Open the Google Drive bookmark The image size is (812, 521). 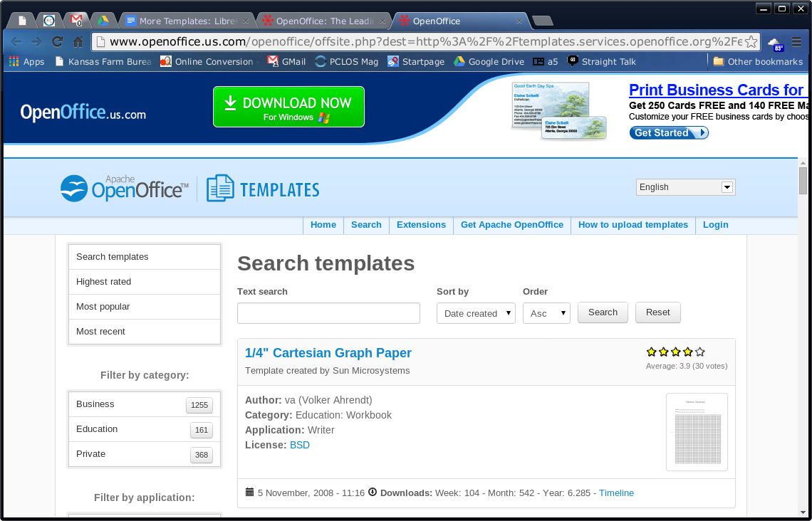[489, 62]
